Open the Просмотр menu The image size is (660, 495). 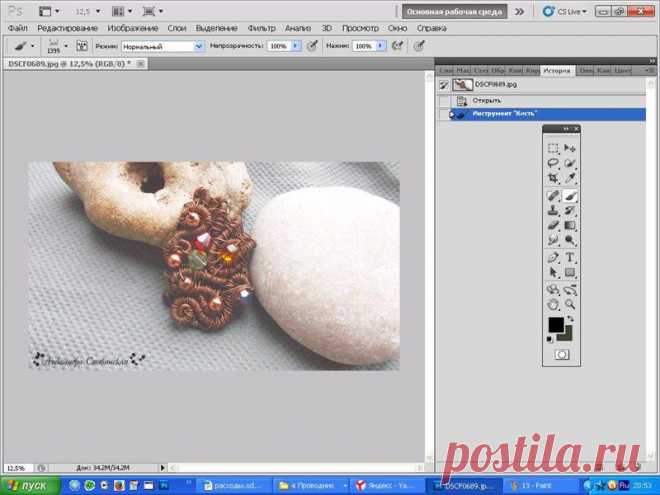pos(360,28)
